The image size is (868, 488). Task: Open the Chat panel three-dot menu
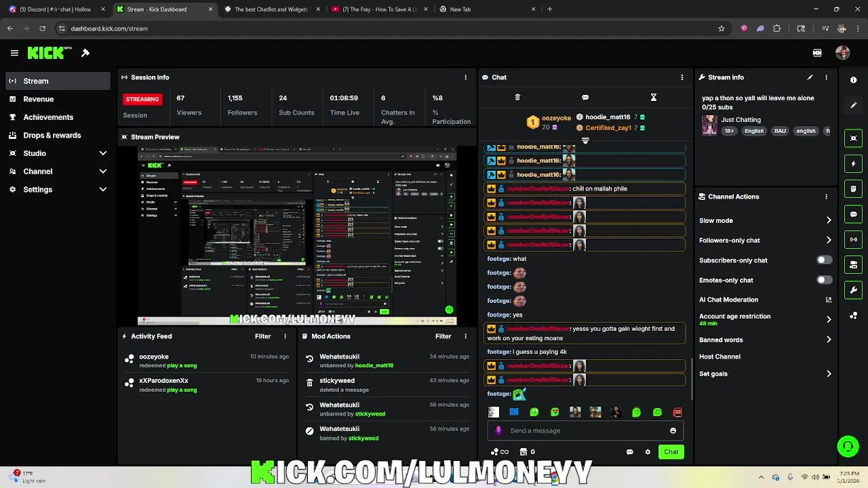click(682, 77)
